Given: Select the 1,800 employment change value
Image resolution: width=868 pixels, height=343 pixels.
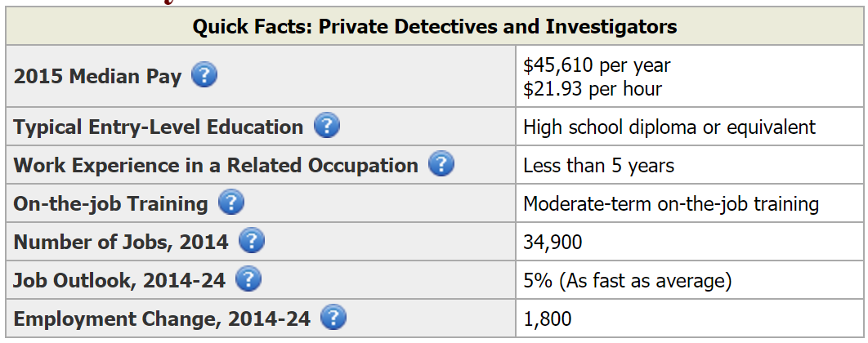Looking at the screenshot, I should point(548,319).
